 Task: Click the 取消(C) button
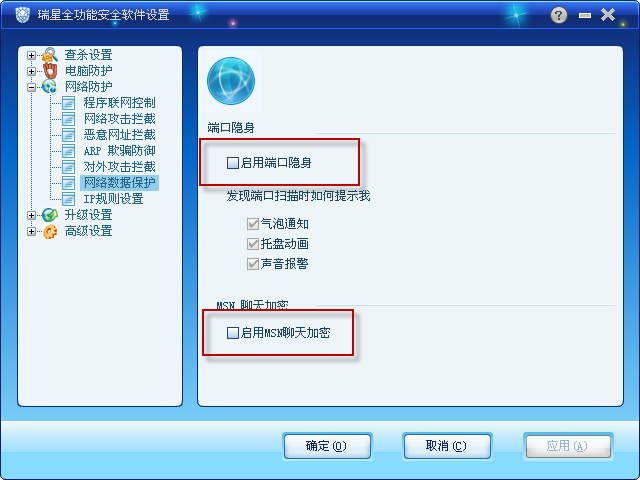[x=447, y=446]
